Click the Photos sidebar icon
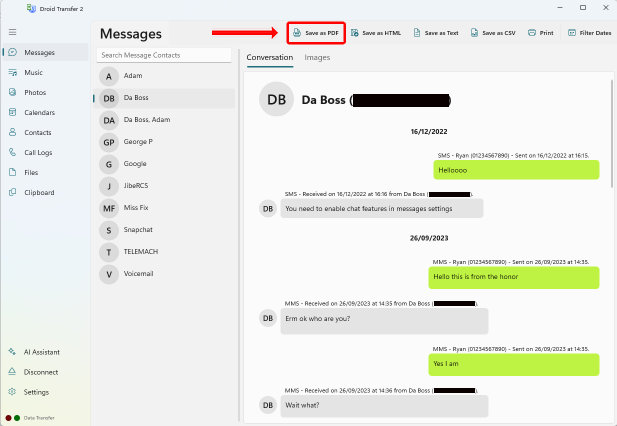Screen dimensions: 617x426 pos(13,92)
